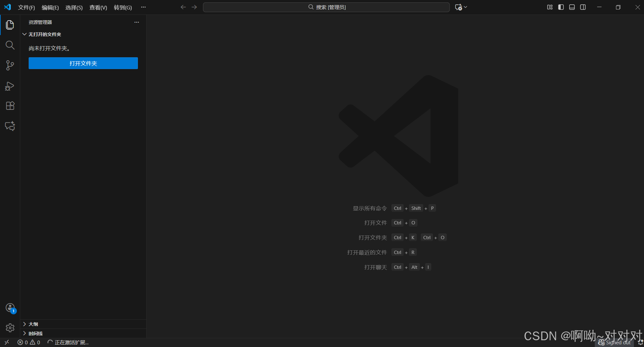The image size is (644, 347).
Task: Open the Run and Debug view
Action: (10, 86)
